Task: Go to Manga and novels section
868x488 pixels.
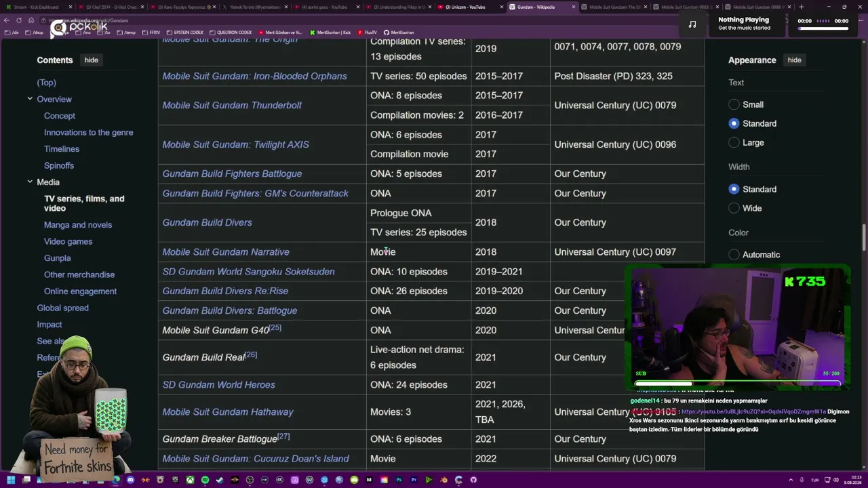Action: (78, 225)
